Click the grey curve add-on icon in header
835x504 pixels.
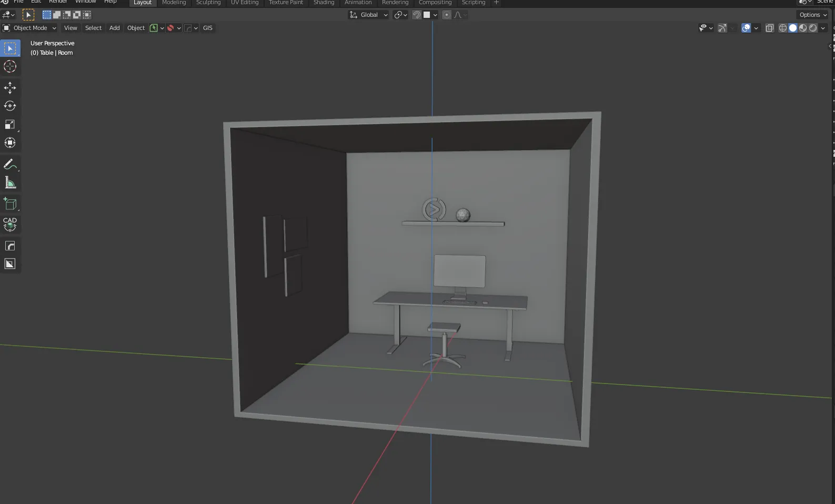pyautogui.click(x=188, y=28)
